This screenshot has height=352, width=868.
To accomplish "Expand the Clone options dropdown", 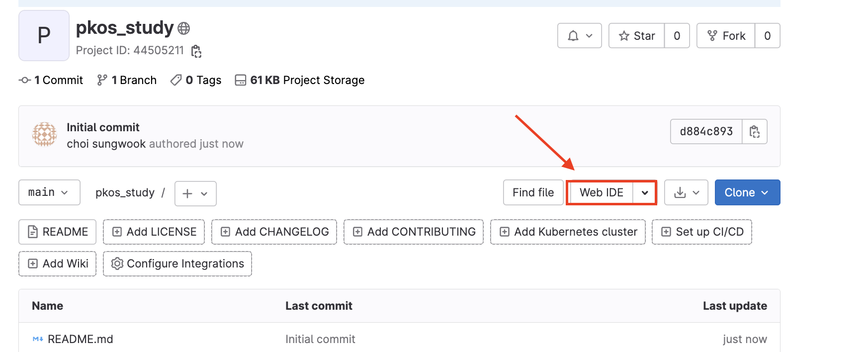I will click(x=747, y=193).
